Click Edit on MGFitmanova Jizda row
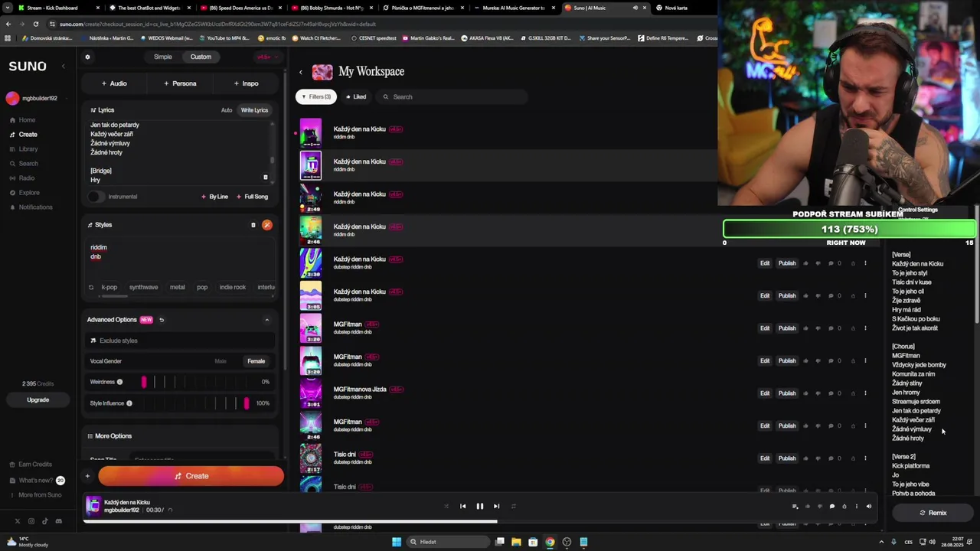 (764, 393)
